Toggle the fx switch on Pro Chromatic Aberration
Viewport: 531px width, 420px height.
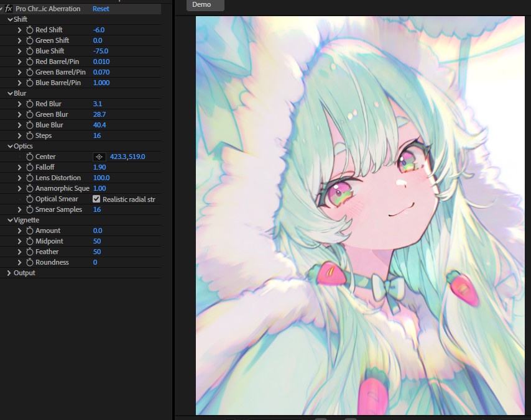(9, 8)
